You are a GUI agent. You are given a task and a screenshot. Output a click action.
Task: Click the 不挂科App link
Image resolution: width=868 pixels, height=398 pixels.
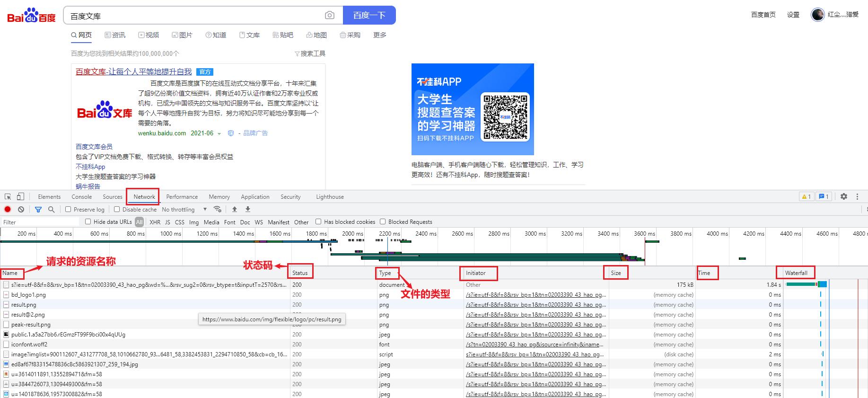[90, 167]
